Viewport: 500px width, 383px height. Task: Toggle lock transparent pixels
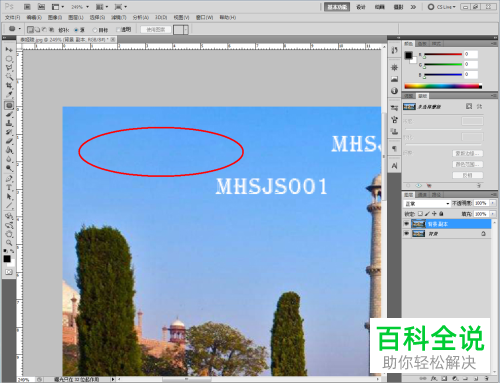[x=420, y=213]
